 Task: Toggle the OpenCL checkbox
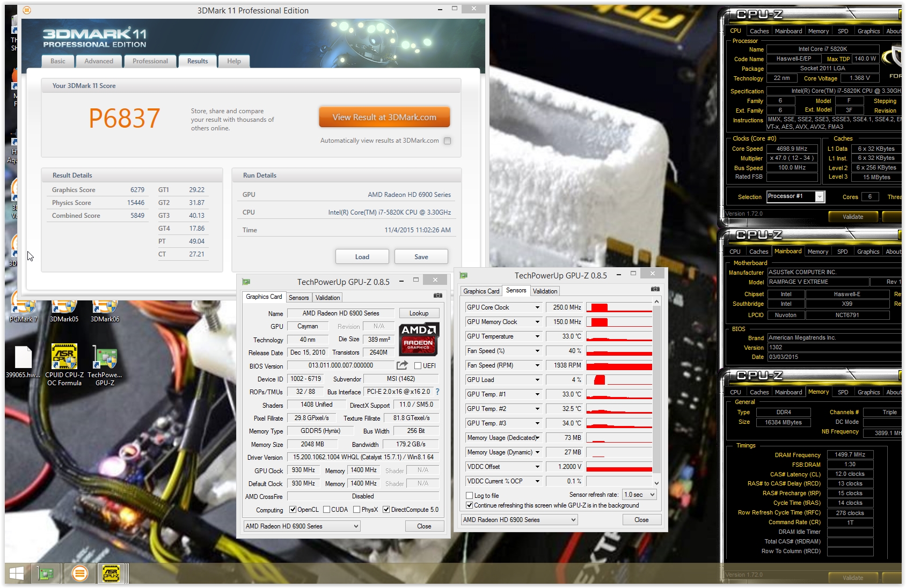pos(293,510)
